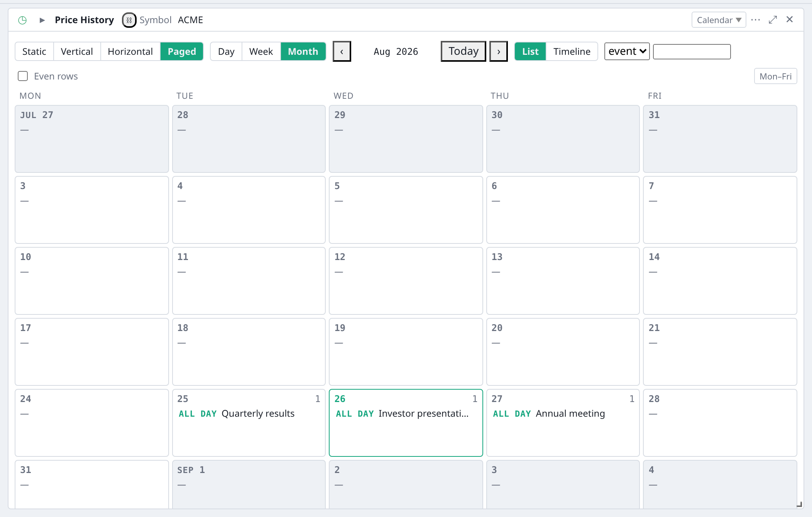Open the three-dot more options menu
812x517 pixels.
coord(756,20)
